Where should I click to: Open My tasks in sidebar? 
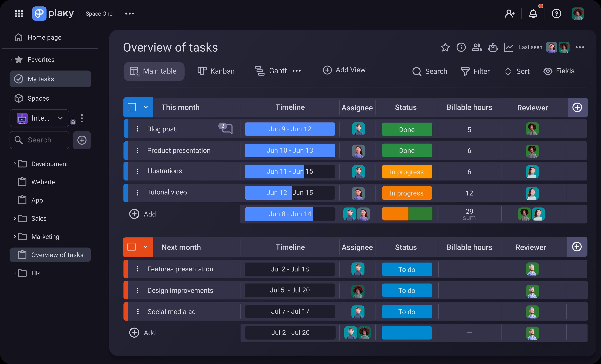pos(50,79)
